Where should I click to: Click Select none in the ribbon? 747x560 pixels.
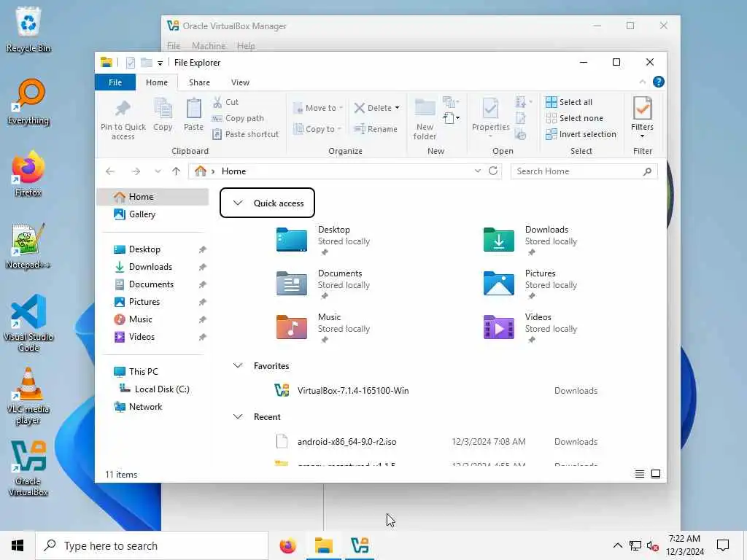pyautogui.click(x=575, y=118)
